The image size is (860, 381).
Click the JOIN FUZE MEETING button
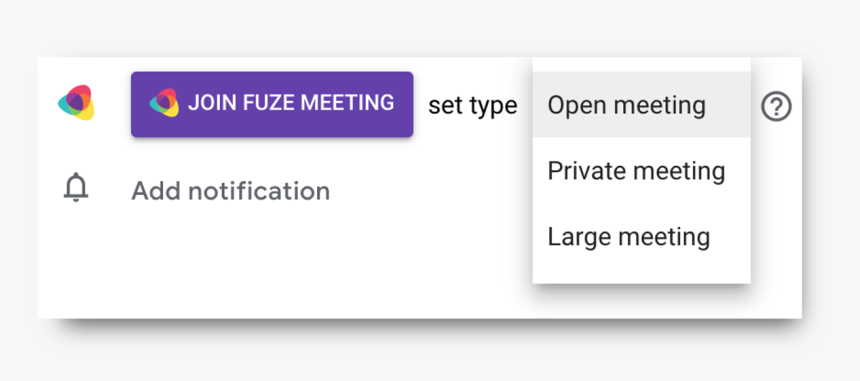(x=272, y=104)
